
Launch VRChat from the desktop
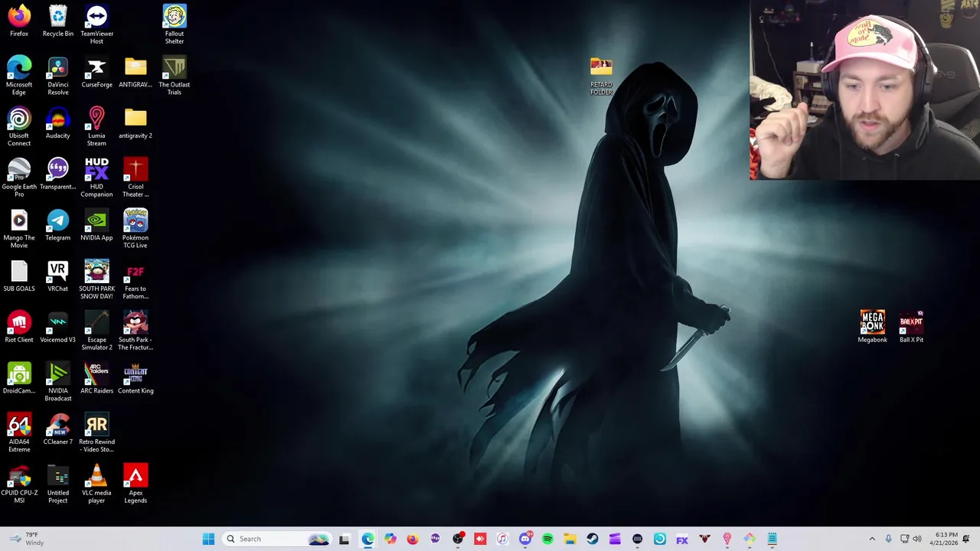point(58,275)
